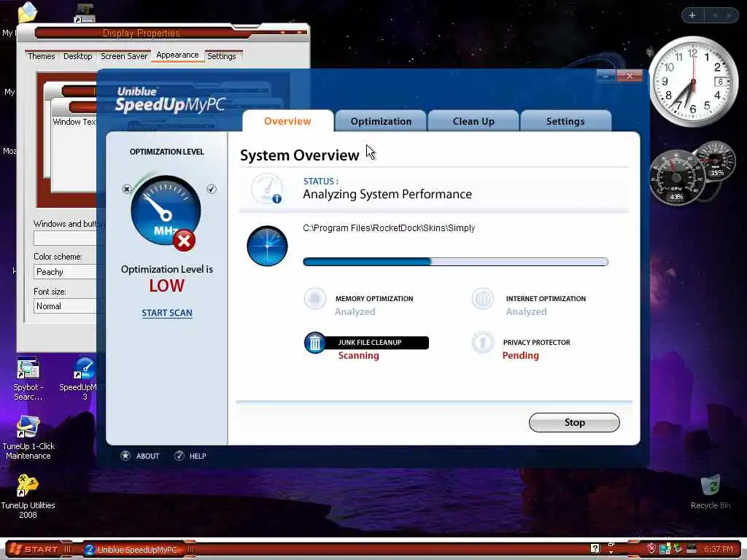Image resolution: width=747 pixels, height=560 pixels.
Task: Open the Overview tab in SpeedUpMyPC
Action: pos(287,121)
